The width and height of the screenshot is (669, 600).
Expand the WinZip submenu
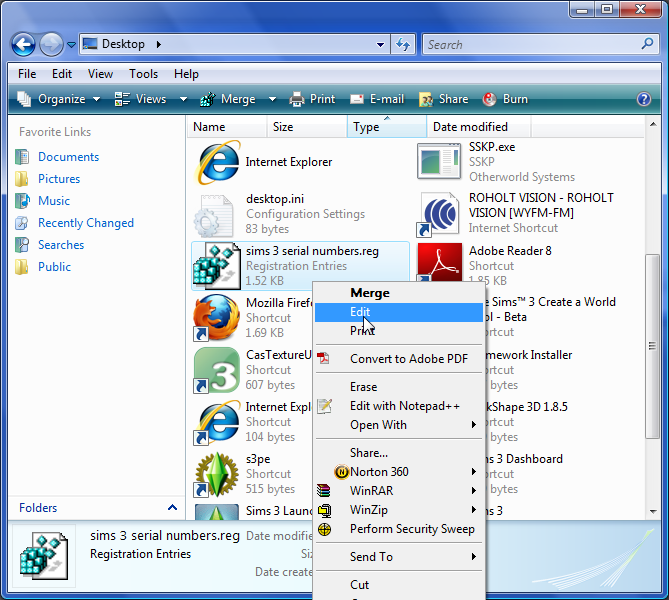click(399, 510)
